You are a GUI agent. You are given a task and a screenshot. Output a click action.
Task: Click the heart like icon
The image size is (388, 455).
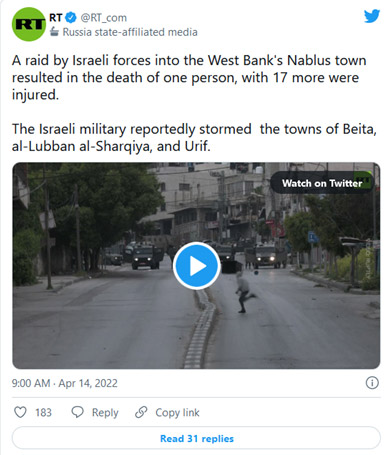point(20,412)
